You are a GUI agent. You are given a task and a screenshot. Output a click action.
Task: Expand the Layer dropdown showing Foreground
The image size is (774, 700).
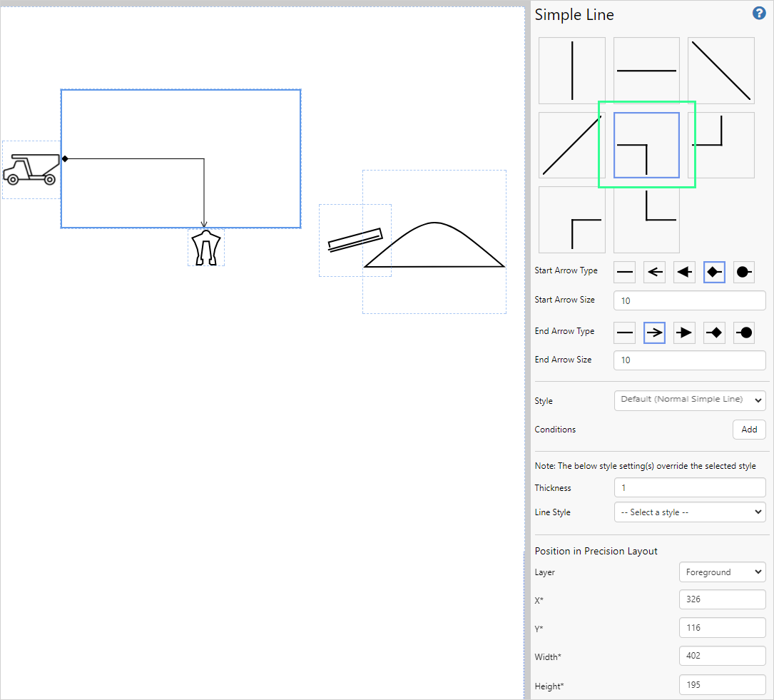(x=722, y=572)
